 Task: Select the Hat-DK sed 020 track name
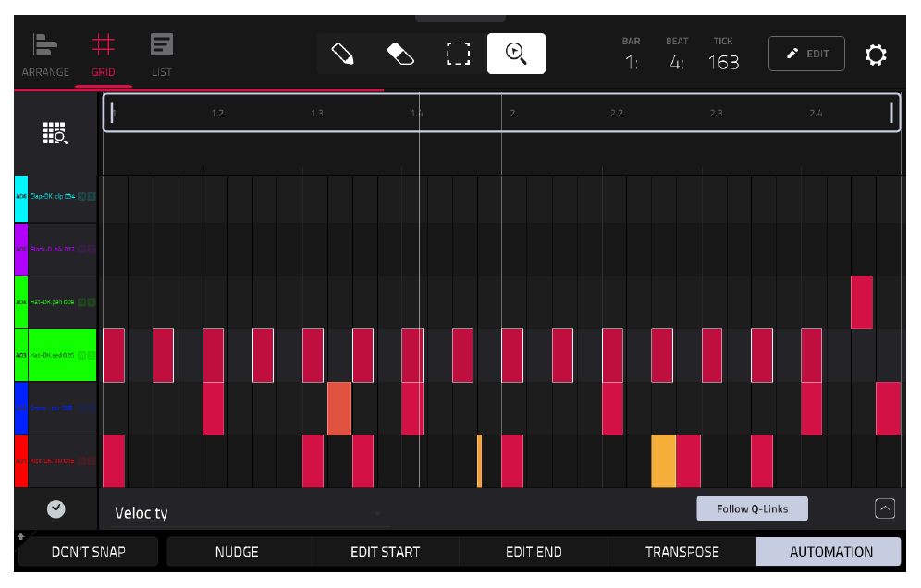pyautogui.click(x=53, y=355)
